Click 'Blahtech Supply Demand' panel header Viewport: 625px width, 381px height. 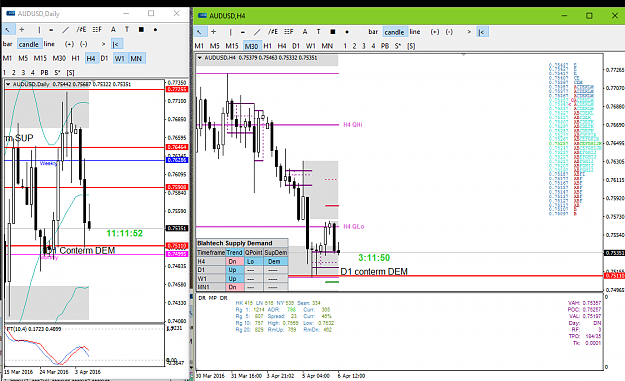coord(242,243)
